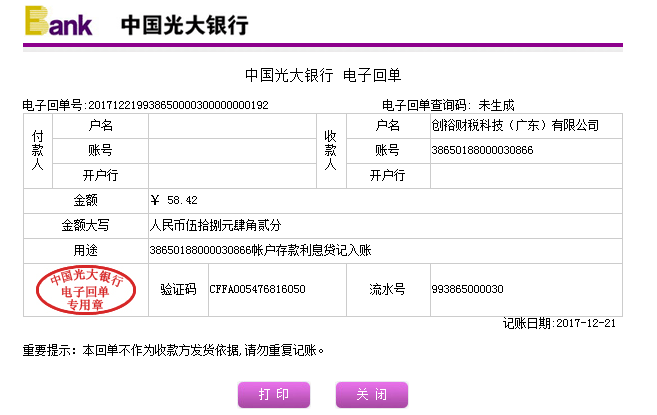
Task: Click the 付款人 vertical label cell
Action: click(38, 151)
